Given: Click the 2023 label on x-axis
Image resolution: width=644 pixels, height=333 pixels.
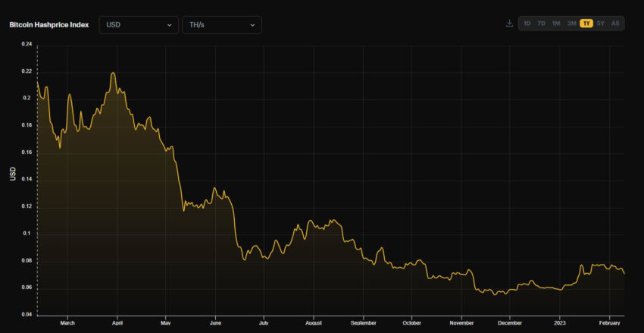Looking at the screenshot, I should point(560,323).
